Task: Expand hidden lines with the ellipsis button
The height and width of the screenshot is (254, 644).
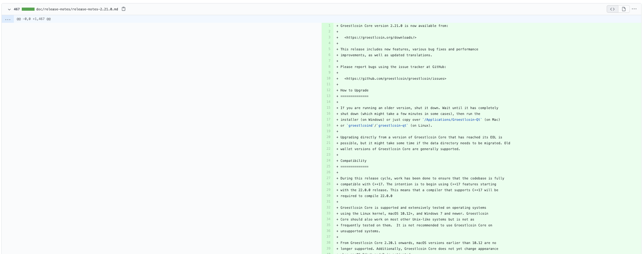Action: [x=8, y=19]
